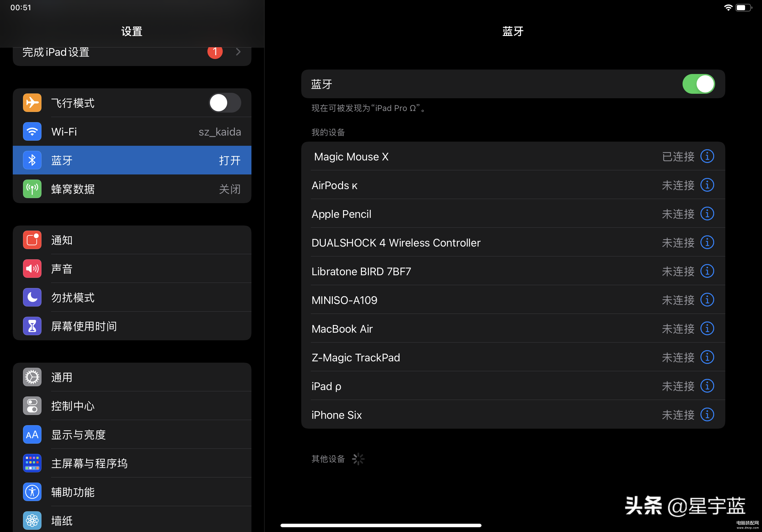Open info for Magic Mouse X
This screenshot has height=532, width=762.
tap(707, 156)
